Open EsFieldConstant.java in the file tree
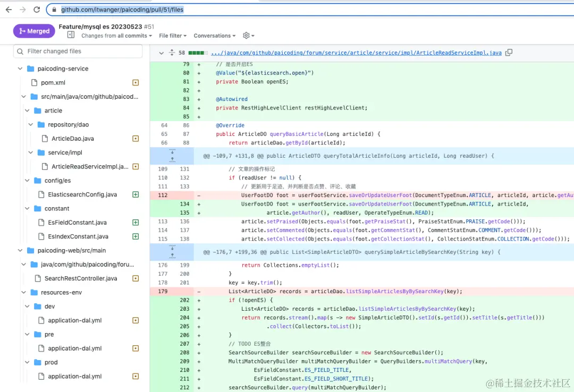 77,223
